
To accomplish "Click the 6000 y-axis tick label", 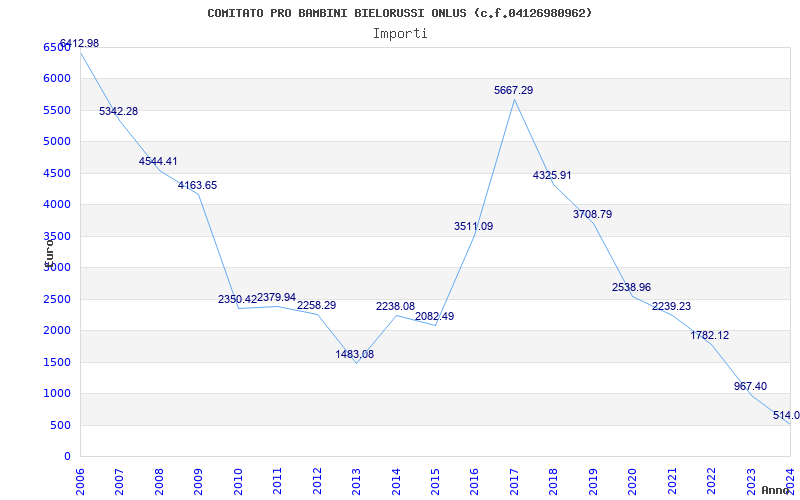I will [57, 79].
